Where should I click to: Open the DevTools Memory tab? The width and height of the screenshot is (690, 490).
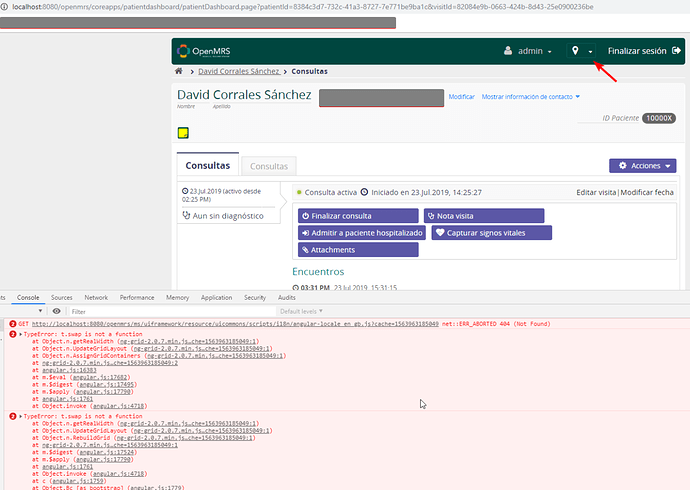click(x=177, y=297)
